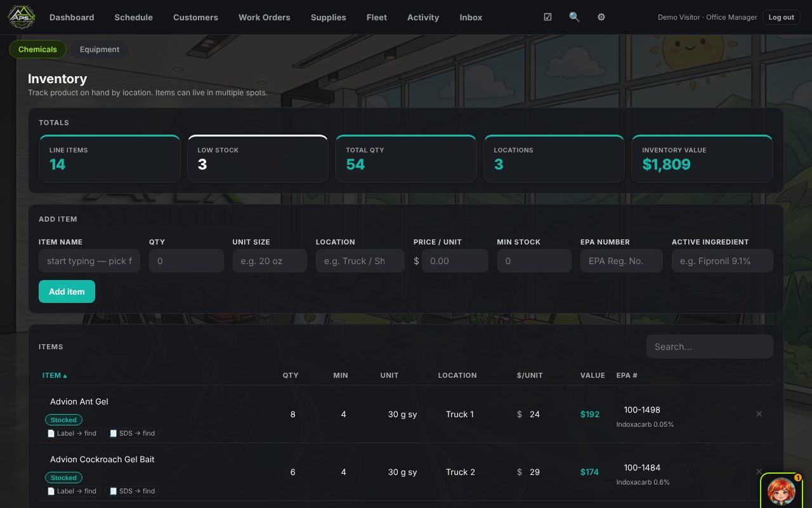Image resolution: width=812 pixels, height=508 pixels.
Task: Select the Inventory Value card
Action: point(702,159)
